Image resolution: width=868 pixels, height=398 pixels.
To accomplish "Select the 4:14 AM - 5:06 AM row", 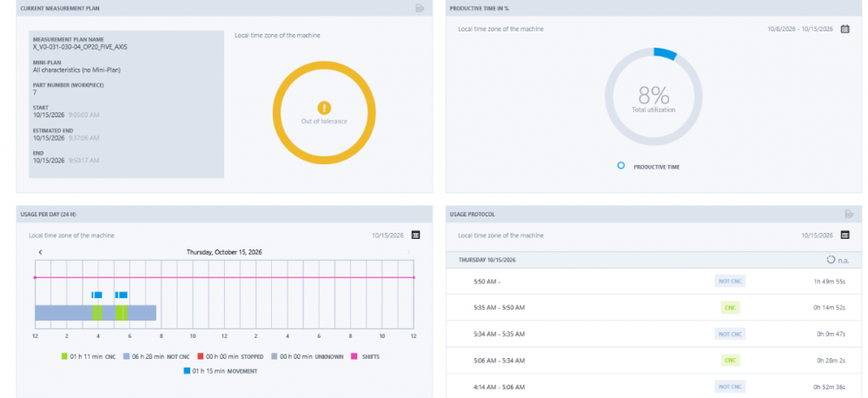I will pos(653,387).
